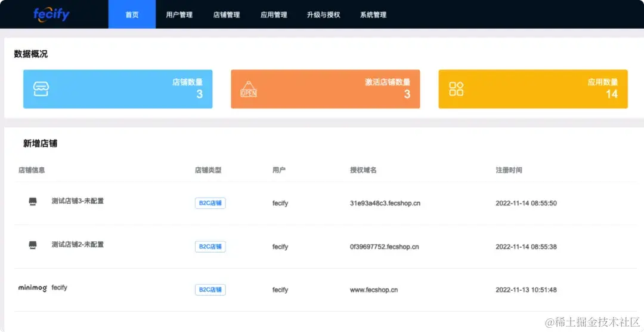
Task: Click the shop icon beside 测试店铺2-未配置
Action: [x=33, y=245]
